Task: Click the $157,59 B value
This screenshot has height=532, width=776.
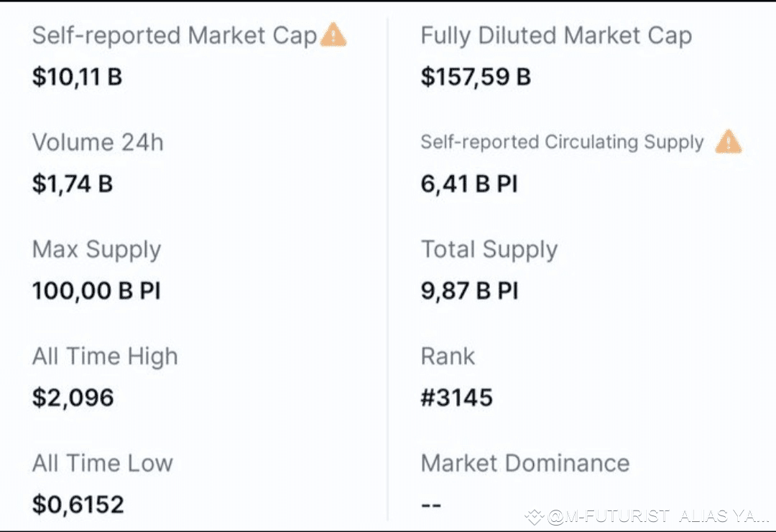Action: 476,77
